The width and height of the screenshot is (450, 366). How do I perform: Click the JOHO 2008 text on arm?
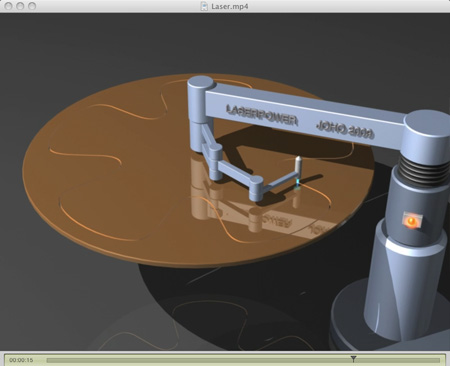click(345, 129)
